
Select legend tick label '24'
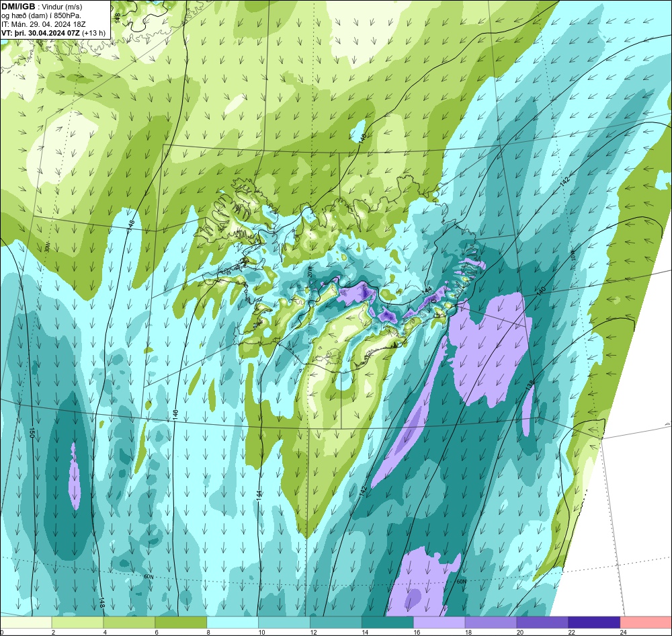[624, 632]
